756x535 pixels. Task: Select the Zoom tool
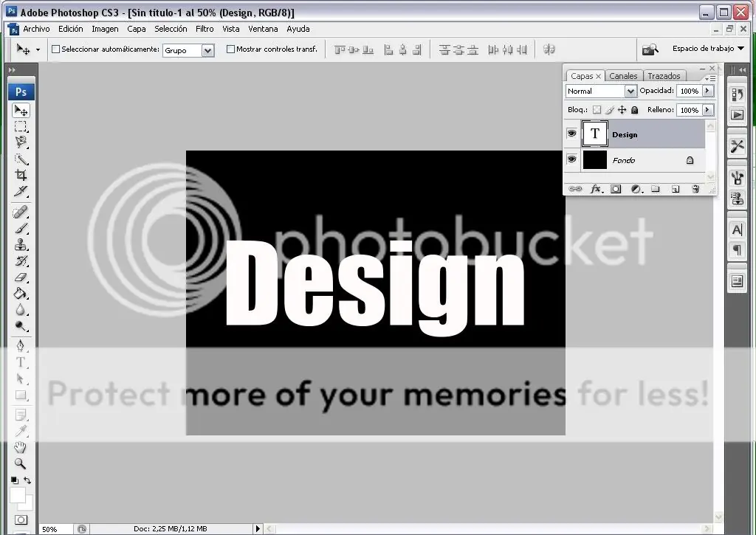click(x=20, y=463)
